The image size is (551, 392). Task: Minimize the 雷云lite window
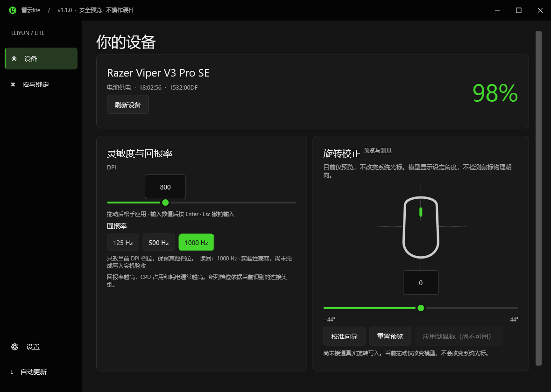pyautogui.click(x=497, y=10)
